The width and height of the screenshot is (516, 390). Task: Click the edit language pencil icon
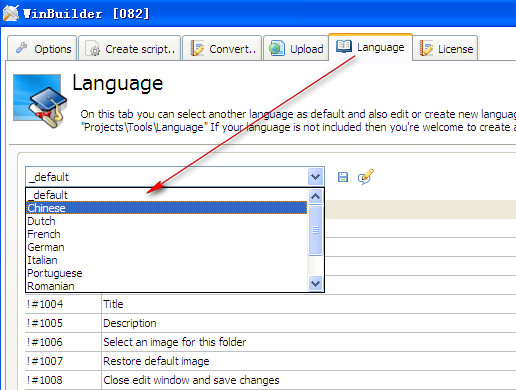click(x=366, y=177)
